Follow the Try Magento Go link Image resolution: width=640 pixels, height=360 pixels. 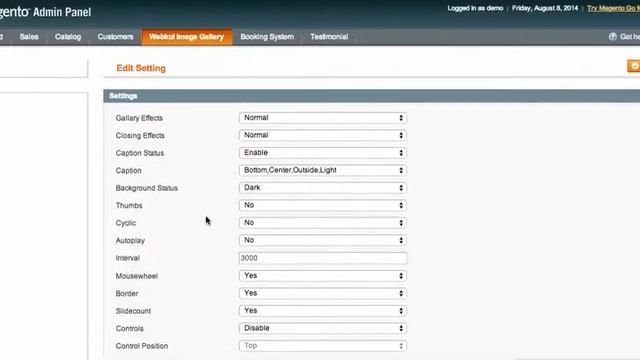point(613,8)
